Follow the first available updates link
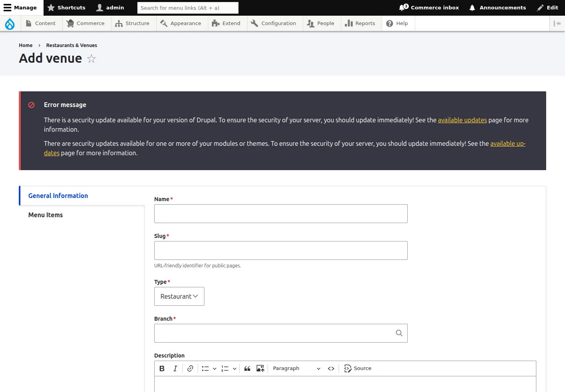This screenshot has height=392, width=565. [462, 120]
